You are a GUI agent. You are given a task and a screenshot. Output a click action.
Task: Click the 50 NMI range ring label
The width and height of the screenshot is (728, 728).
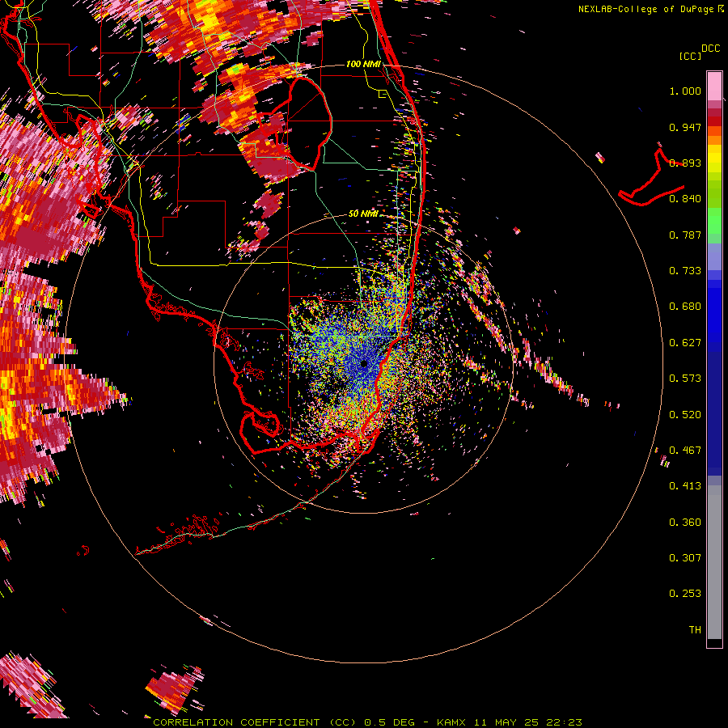tap(363, 214)
